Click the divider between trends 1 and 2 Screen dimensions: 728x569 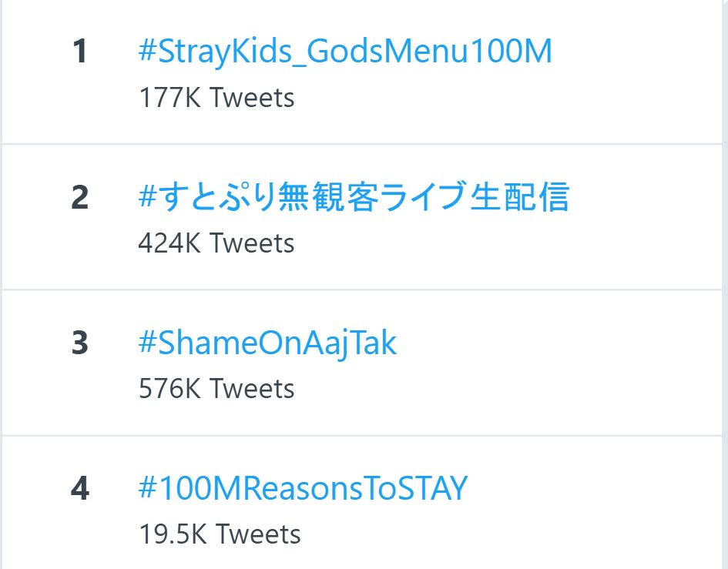click(362, 144)
